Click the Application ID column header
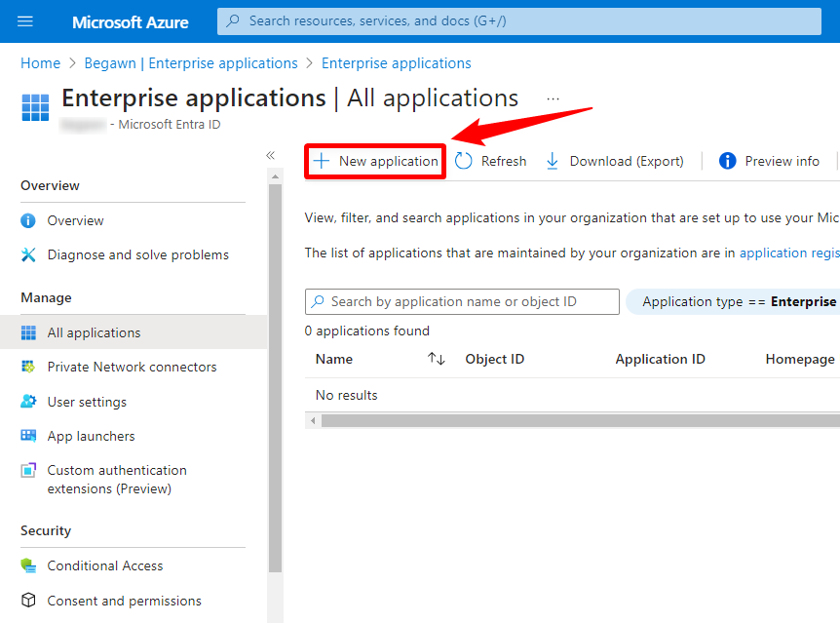 [x=660, y=359]
